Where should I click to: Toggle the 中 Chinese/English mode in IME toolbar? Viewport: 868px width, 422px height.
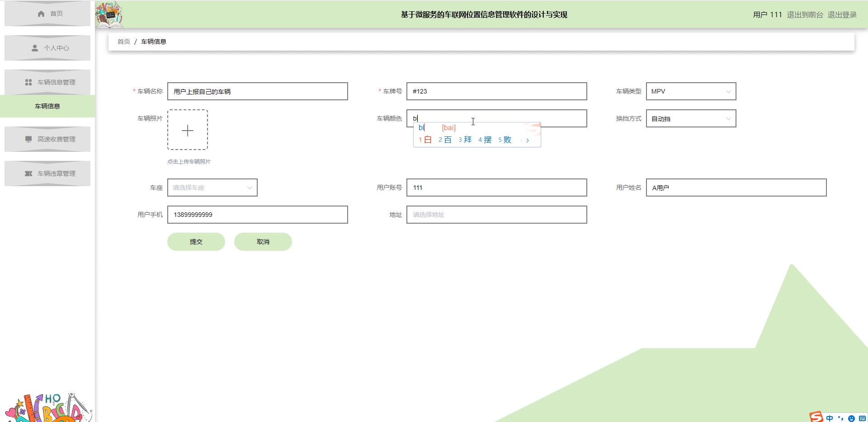830,418
